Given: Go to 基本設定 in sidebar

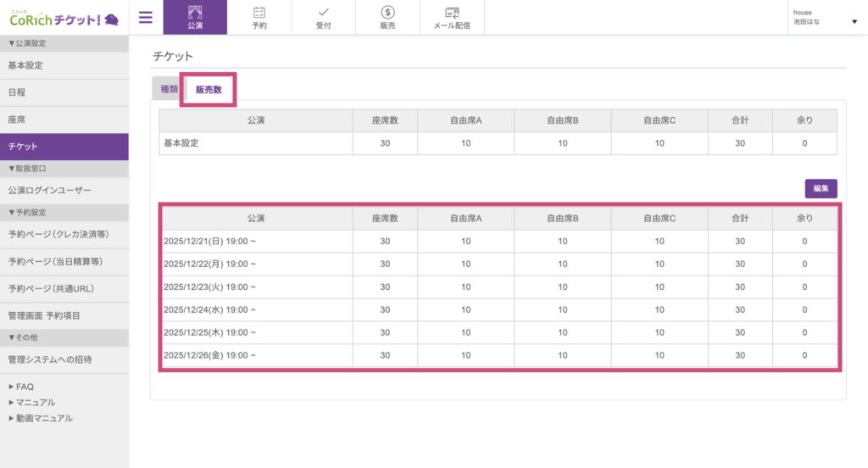Looking at the screenshot, I should point(25,65).
